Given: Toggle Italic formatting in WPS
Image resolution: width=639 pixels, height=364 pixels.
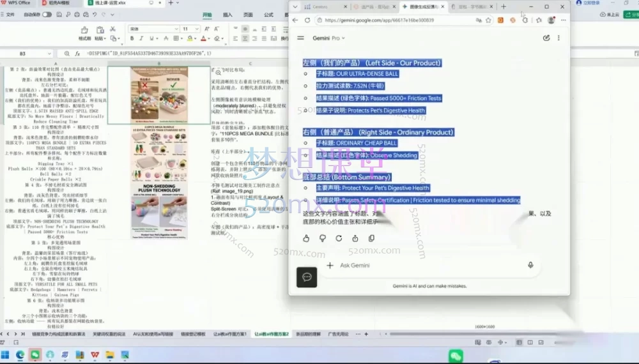Looking at the screenshot, I should coord(141,38).
